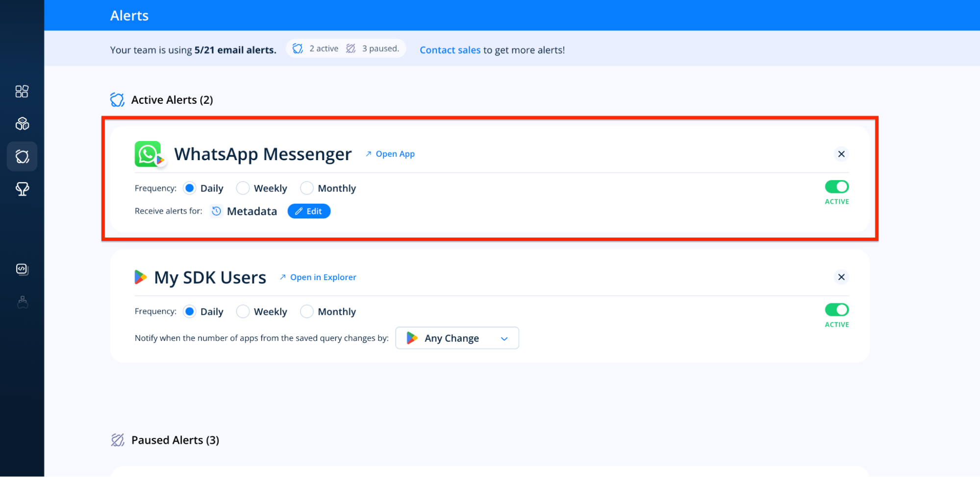Viewport: 980px width, 477px height.
Task: Click the Active Alerts (2) heading
Action: [x=172, y=100]
